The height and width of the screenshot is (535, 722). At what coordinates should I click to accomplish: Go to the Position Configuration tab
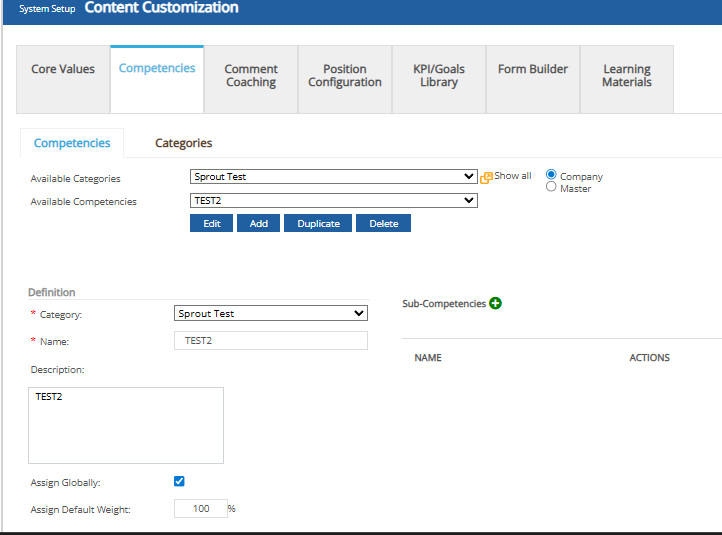pos(345,76)
